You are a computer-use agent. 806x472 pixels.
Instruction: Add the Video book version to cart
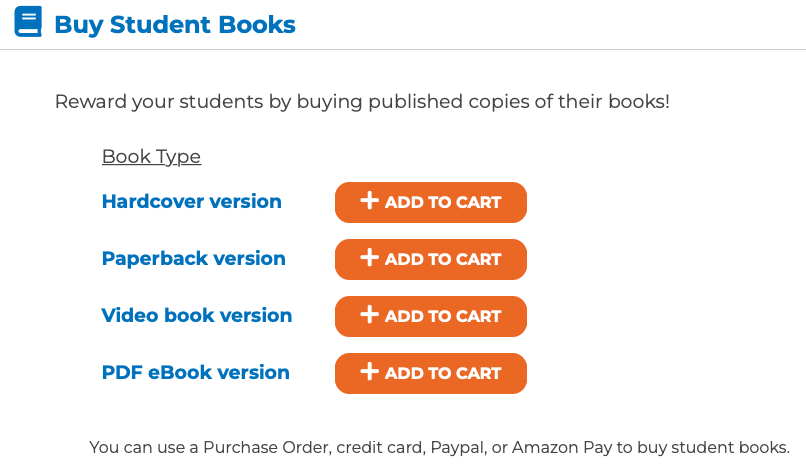[x=431, y=316]
